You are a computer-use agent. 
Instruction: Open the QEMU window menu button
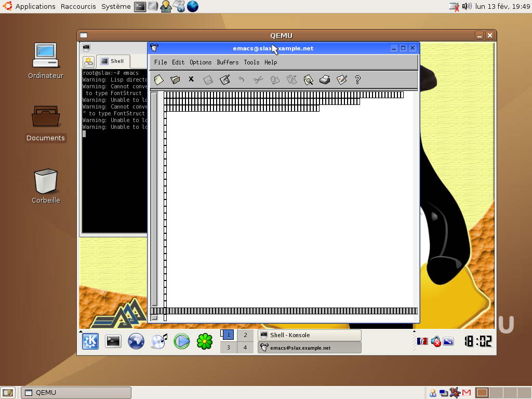coord(84,35)
